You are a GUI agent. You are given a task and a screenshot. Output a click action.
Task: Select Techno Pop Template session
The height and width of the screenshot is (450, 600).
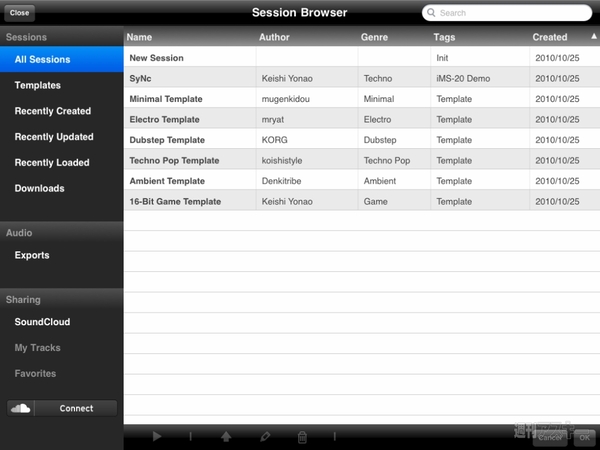pos(362,160)
